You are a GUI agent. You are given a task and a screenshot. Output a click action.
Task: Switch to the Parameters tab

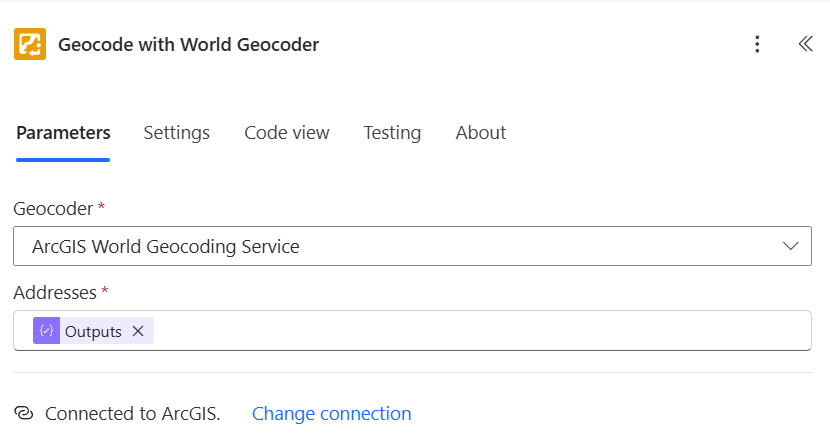click(63, 133)
